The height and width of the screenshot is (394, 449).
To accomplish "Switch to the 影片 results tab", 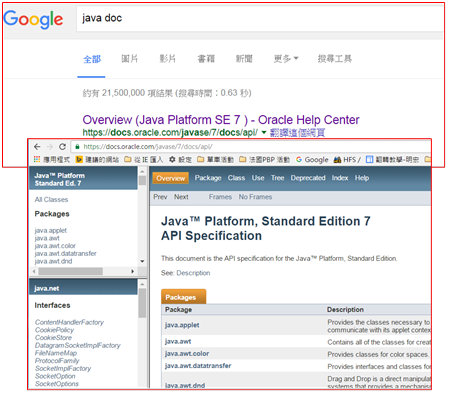I will click(x=167, y=59).
